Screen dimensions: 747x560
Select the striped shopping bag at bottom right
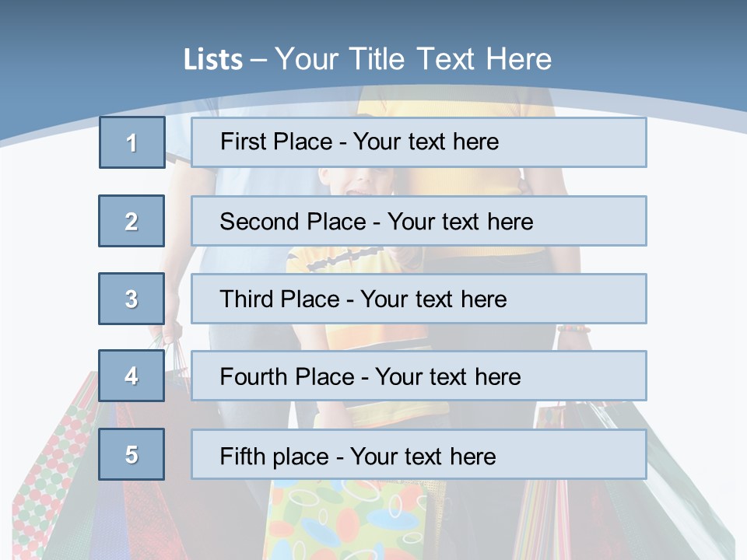543,520
